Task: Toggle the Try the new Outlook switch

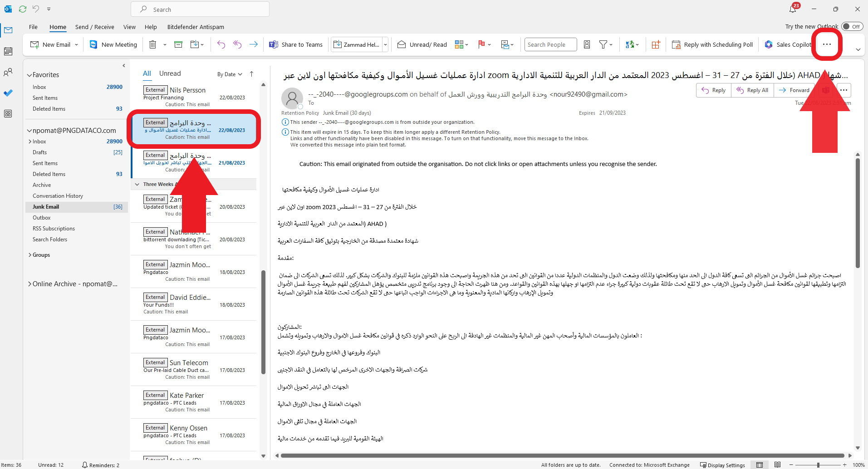Action: [852, 26]
